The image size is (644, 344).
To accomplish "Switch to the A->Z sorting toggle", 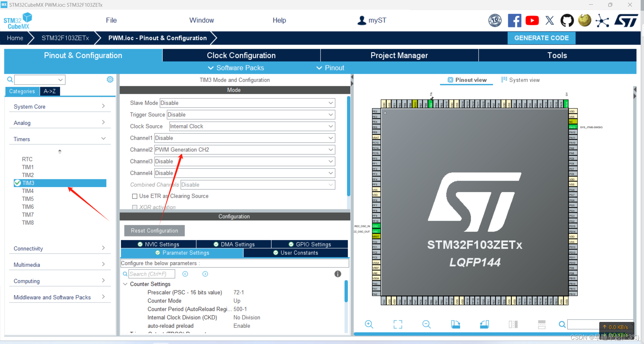I will click(49, 91).
